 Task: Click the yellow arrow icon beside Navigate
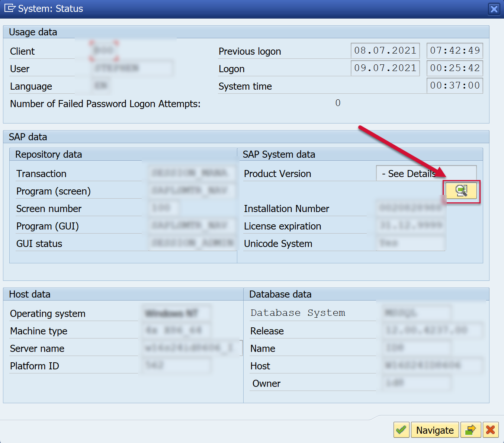point(471,430)
